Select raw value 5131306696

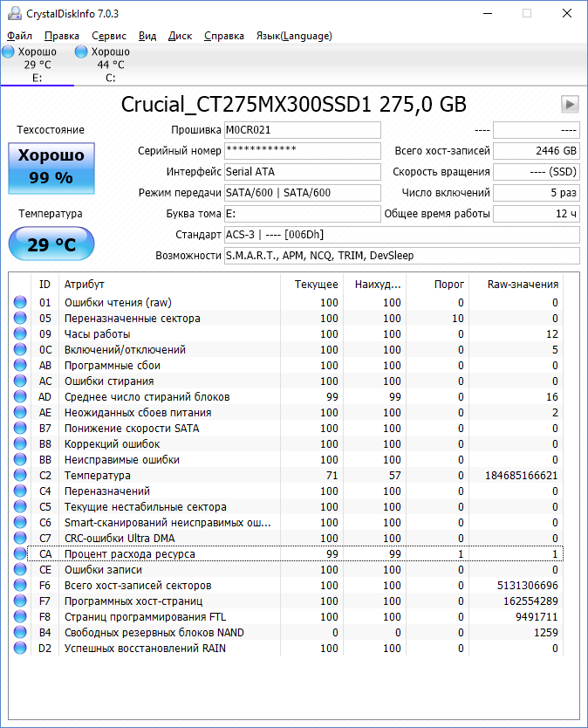click(x=528, y=585)
